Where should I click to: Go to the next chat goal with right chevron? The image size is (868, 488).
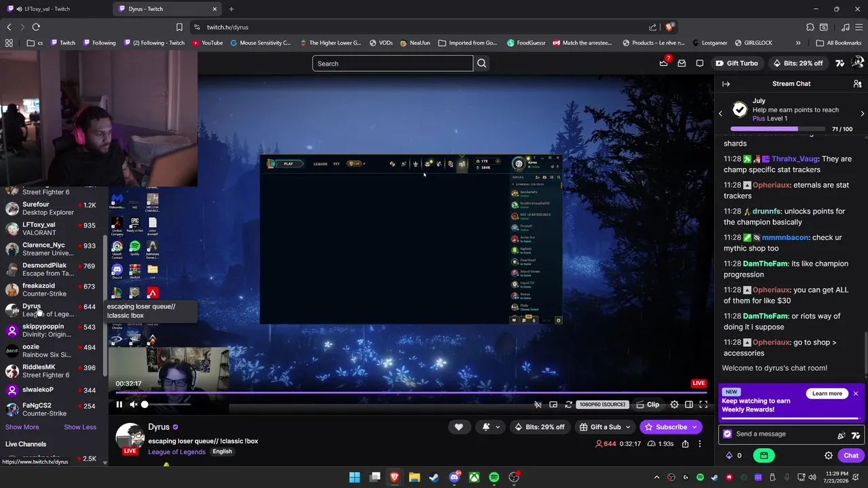tap(862, 114)
